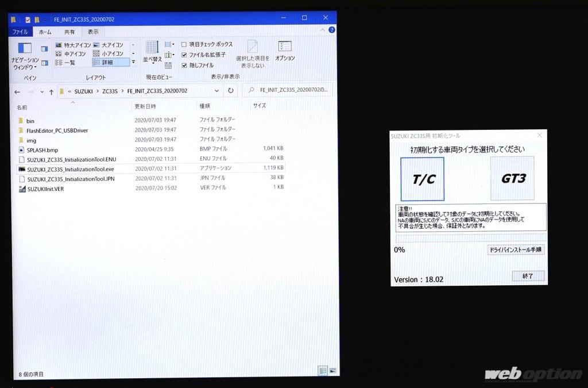Click 選択した項目を表示しない hide items icon
Screen dimensions: 588x388
point(252,53)
